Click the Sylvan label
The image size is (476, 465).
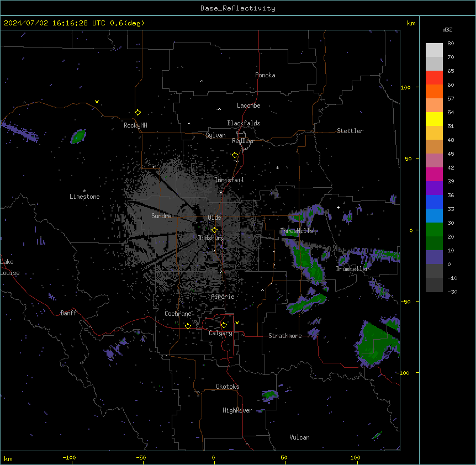[x=215, y=136]
